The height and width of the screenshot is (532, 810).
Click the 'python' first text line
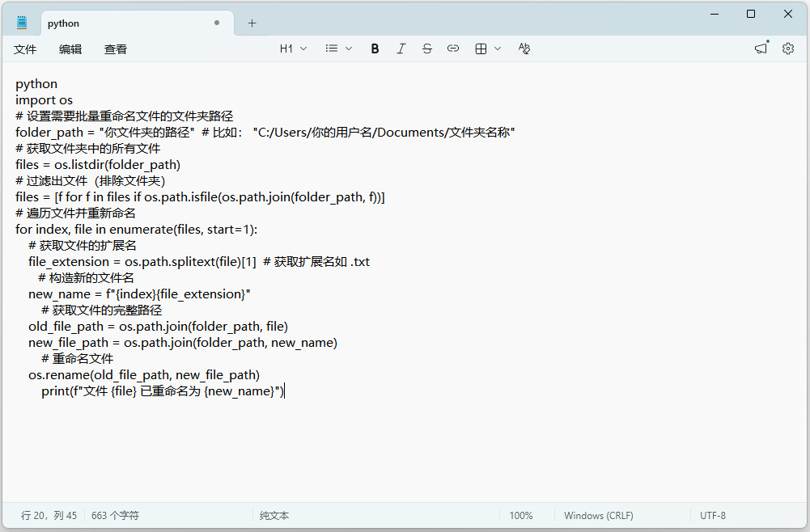point(36,84)
